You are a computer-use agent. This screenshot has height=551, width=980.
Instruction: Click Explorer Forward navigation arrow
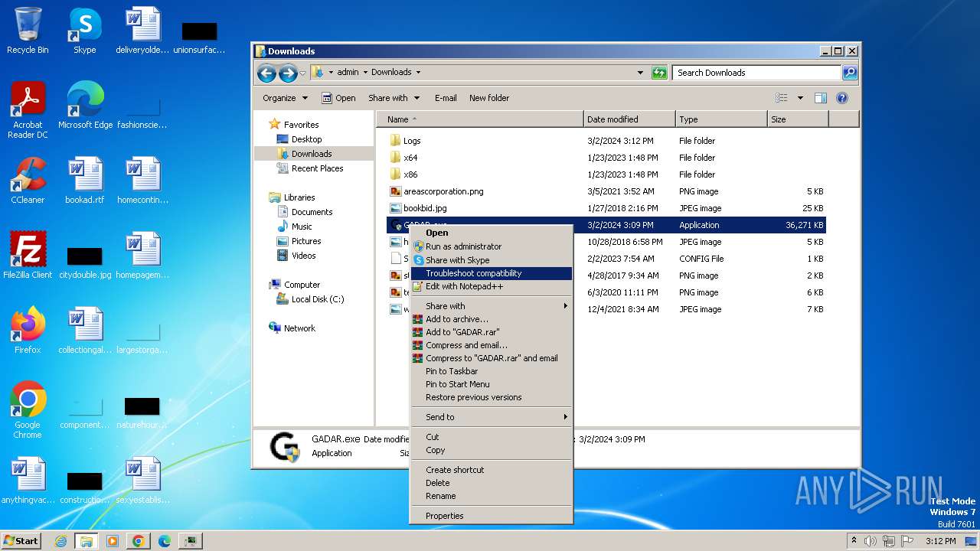coord(288,73)
